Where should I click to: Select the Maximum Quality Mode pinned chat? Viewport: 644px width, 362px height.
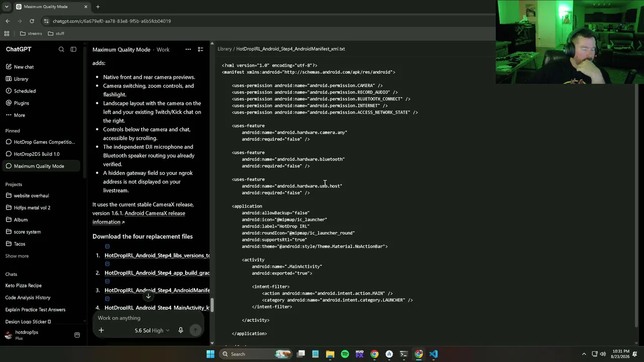pyautogui.click(x=40, y=166)
